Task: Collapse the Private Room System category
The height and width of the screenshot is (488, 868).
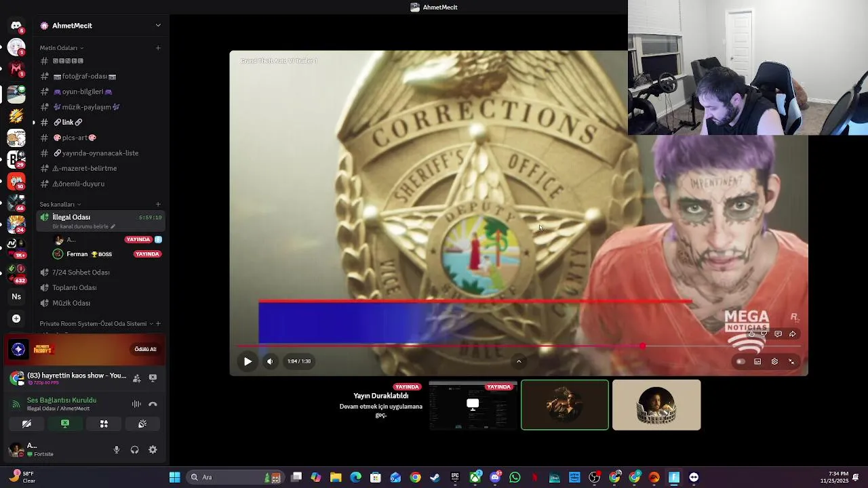Action: (96, 324)
